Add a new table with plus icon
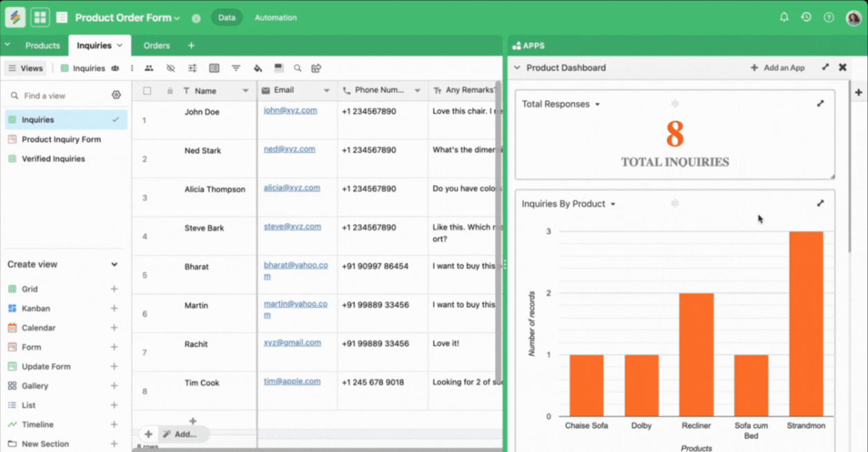This screenshot has width=868, height=452. click(191, 46)
